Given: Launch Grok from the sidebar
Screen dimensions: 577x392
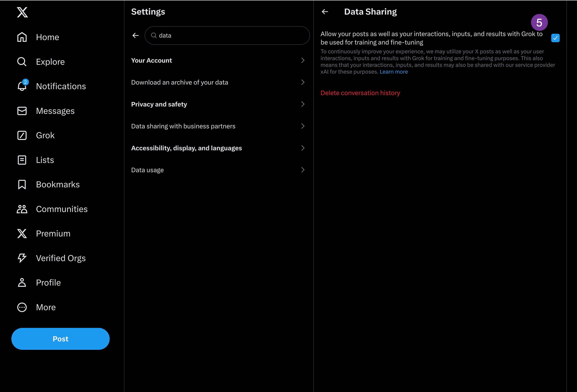Looking at the screenshot, I should coord(45,135).
